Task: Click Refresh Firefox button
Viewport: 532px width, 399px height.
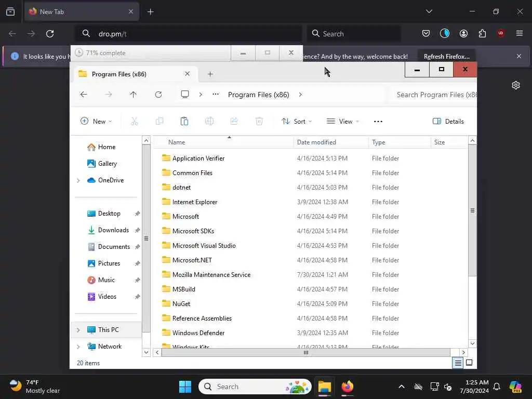Action: pos(446,56)
